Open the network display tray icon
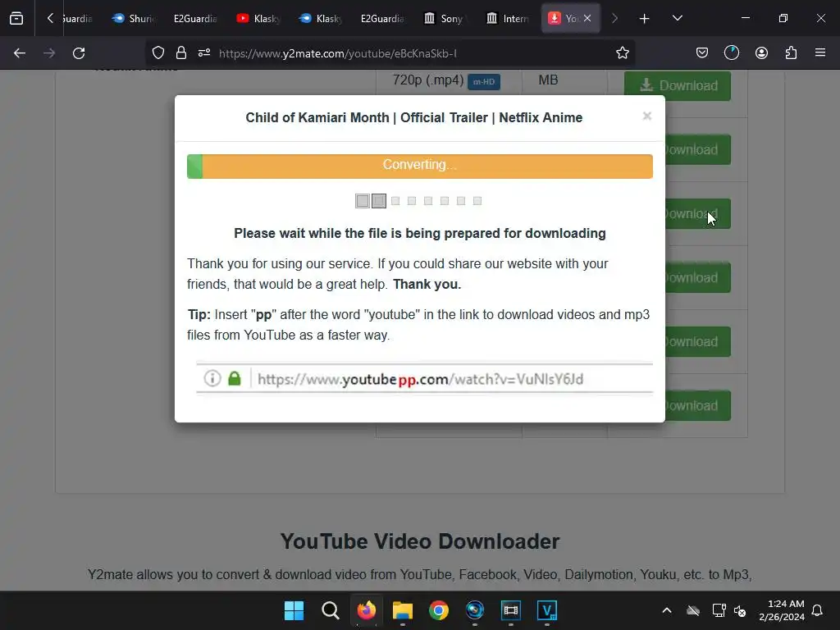The image size is (840, 630). (x=719, y=610)
